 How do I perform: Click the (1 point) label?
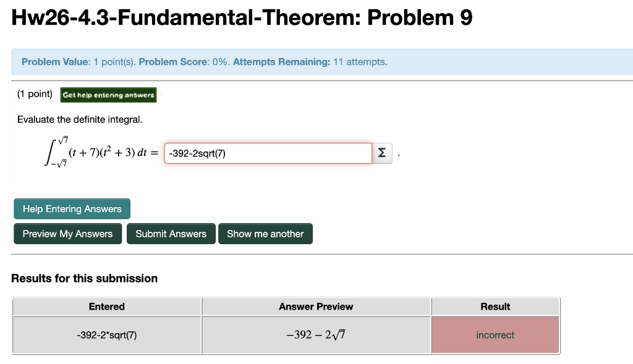point(35,94)
